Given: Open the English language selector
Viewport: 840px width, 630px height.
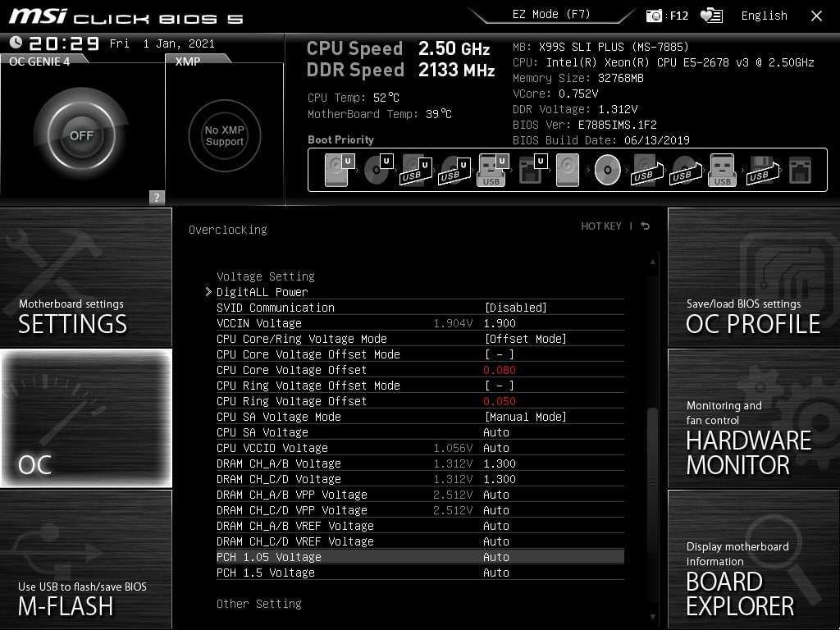Looking at the screenshot, I should pyautogui.click(x=764, y=16).
